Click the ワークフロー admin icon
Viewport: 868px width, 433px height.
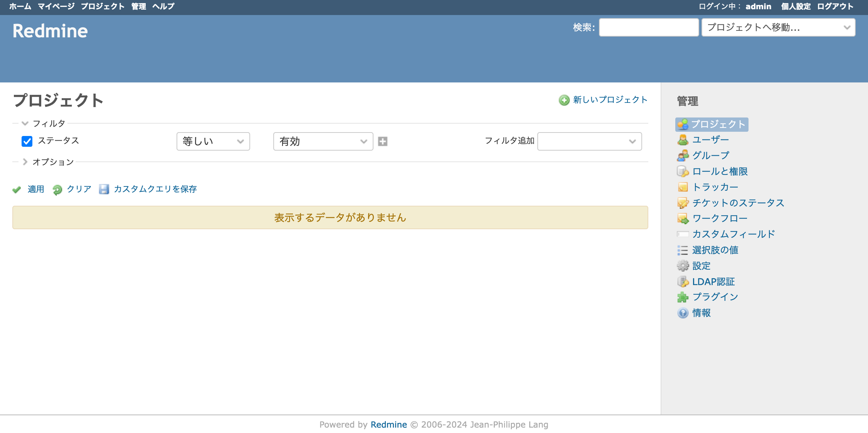(683, 218)
